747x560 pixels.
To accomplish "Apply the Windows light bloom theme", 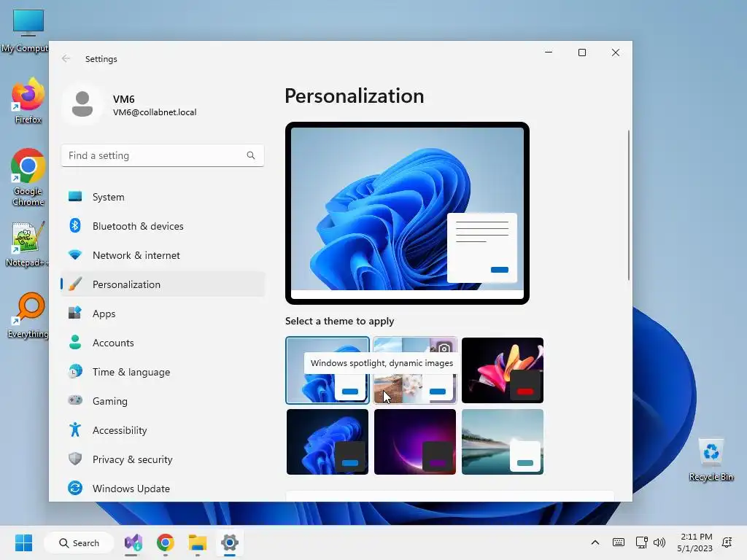I will pos(328,370).
